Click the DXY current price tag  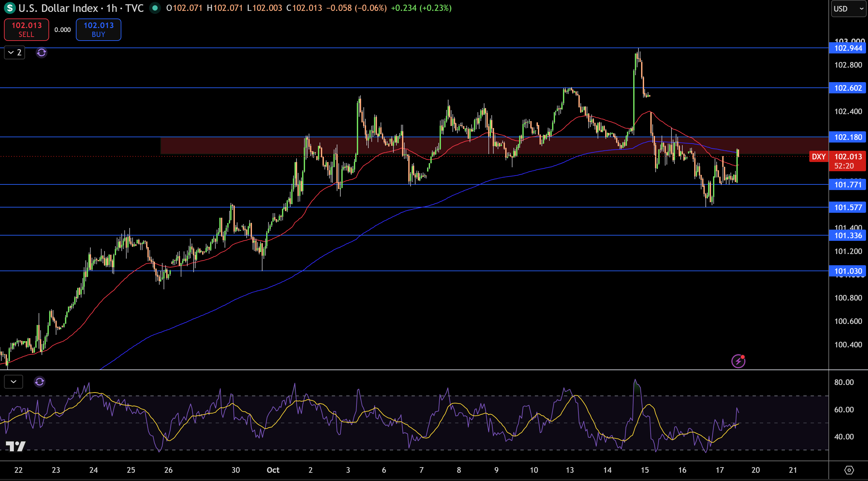pyautogui.click(x=819, y=156)
